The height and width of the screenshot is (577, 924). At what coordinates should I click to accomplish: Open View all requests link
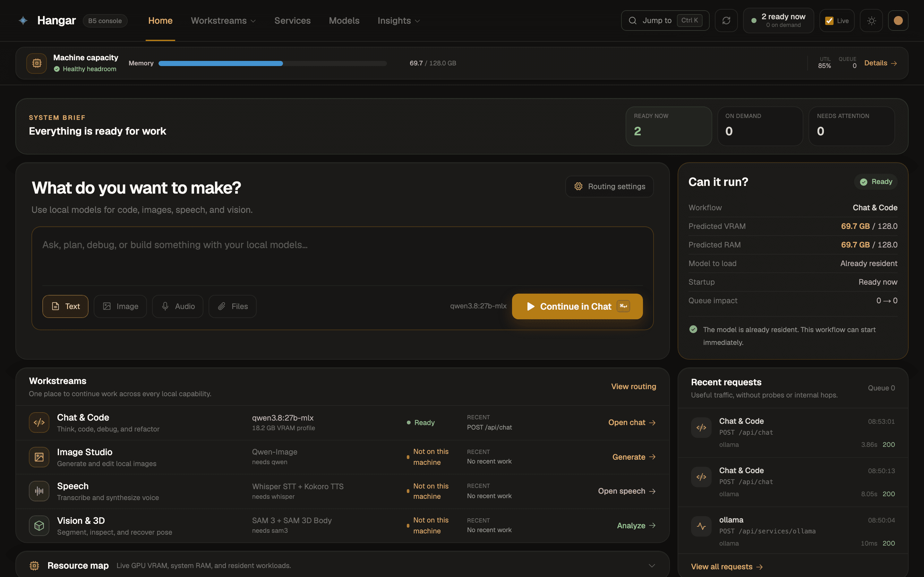coord(727,567)
